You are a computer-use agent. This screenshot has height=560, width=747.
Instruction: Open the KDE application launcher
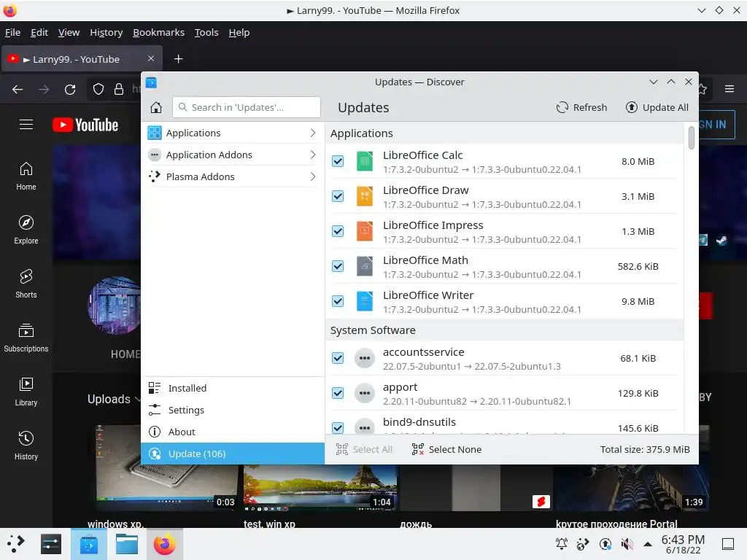(x=16, y=544)
